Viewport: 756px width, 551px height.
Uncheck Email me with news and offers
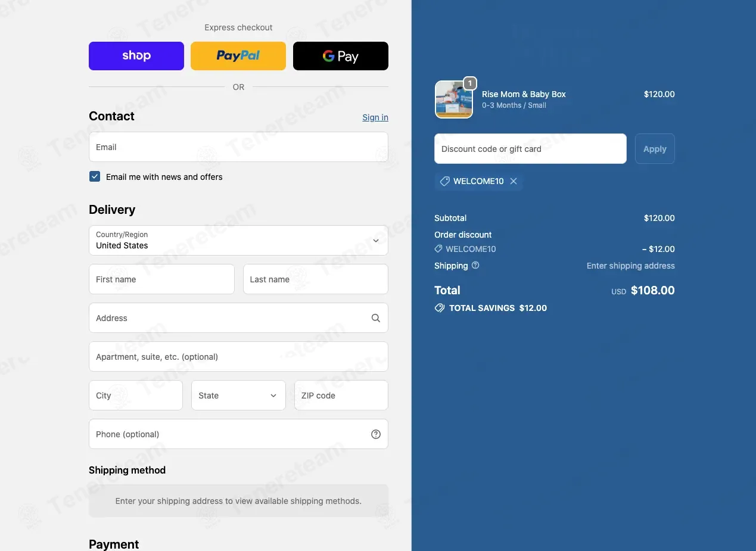(x=95, y=176)
